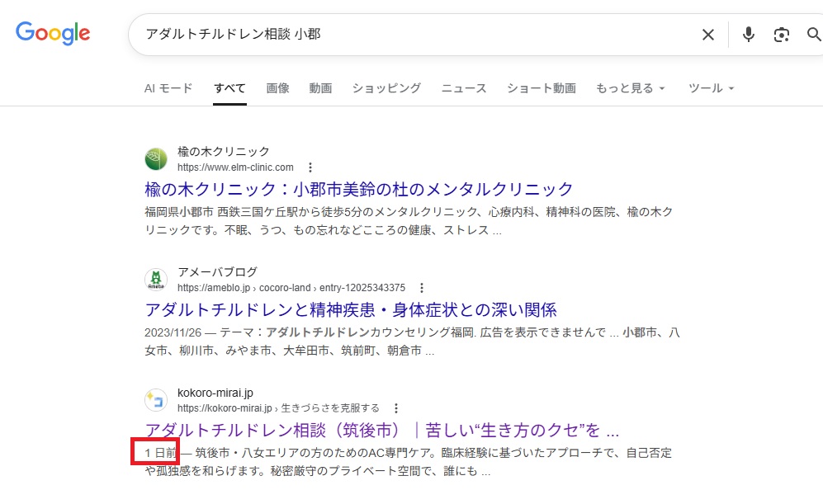
Task: Click the アメーバブログ site favicon
Action: click(156, 280)
